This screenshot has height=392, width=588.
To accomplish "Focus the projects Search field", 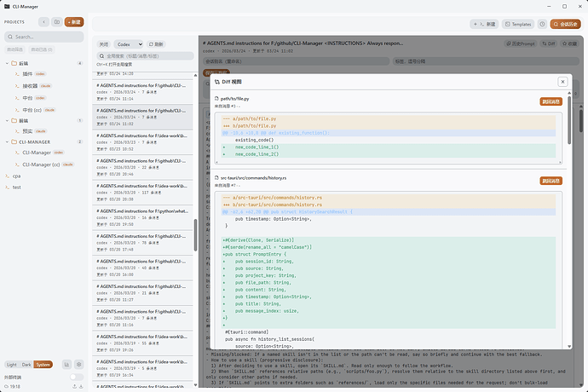I will click(x=44, y=37).
